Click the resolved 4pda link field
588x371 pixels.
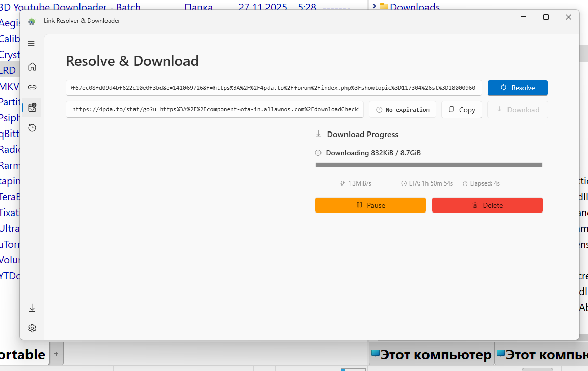click(x=215, y=109)
